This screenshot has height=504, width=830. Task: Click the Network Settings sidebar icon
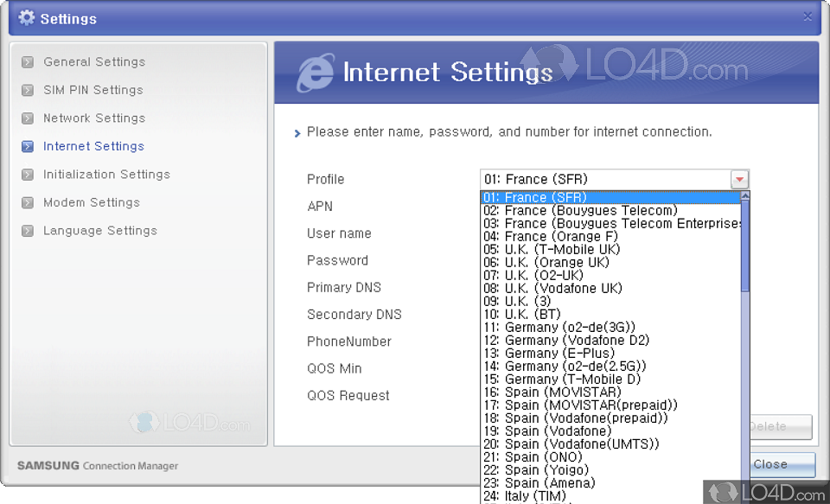[x=31, y=118]
